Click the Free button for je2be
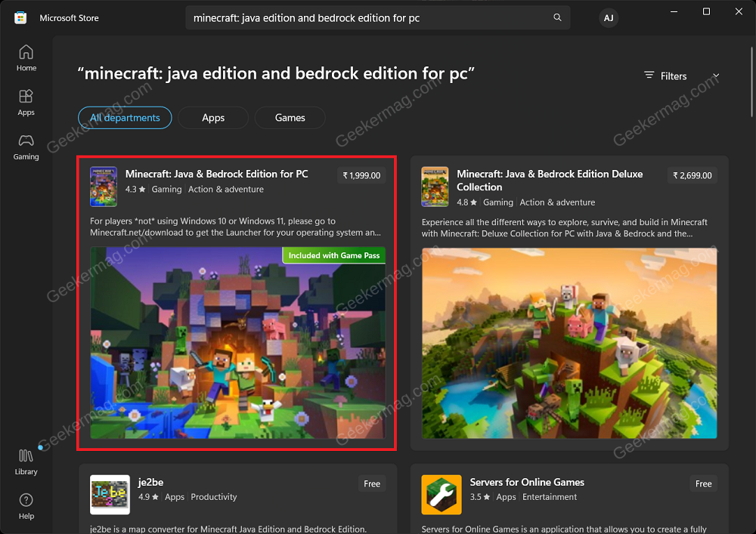This screenshot has width=756, height=534. coord(372,483)
